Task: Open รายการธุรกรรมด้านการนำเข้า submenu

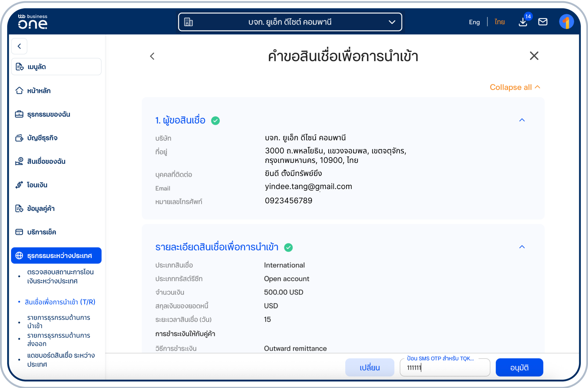Action: [x=59, y=321]
